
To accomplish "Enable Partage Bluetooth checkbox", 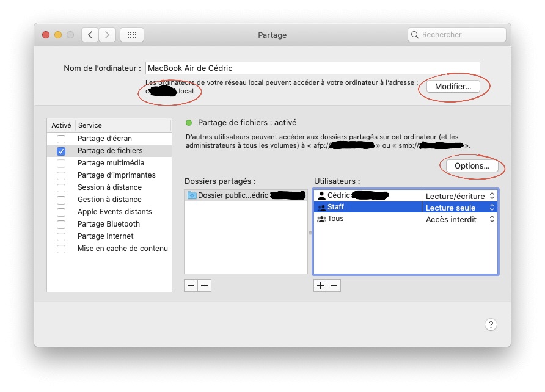I will tap(61, 224).
